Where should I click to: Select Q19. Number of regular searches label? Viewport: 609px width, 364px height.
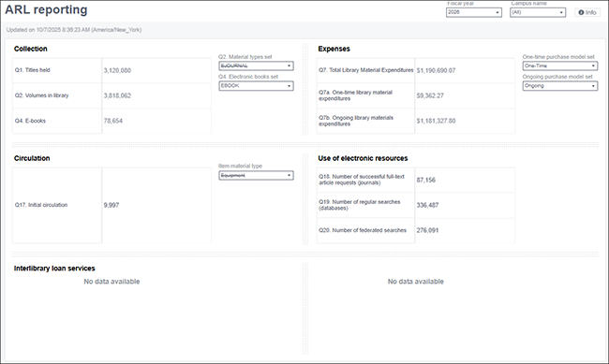[x=359, y=205]
